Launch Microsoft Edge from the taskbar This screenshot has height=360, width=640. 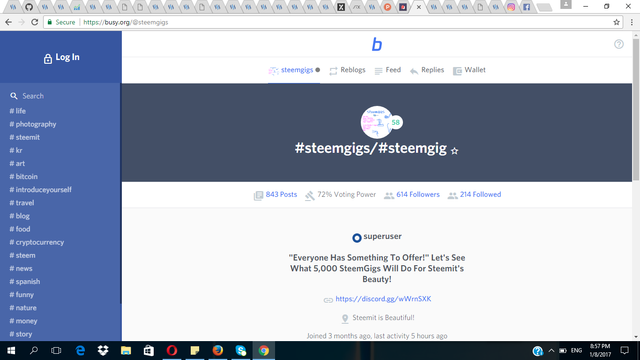pos(80,351)
